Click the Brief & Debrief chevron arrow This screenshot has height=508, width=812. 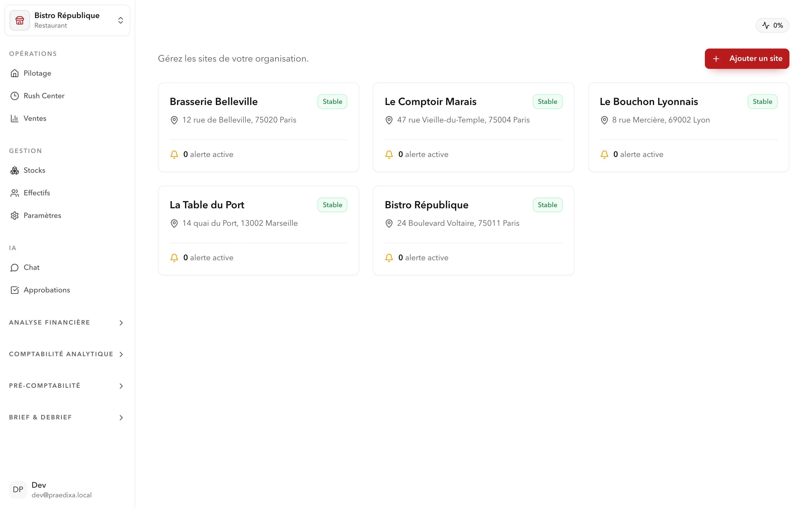pos(121,418)
